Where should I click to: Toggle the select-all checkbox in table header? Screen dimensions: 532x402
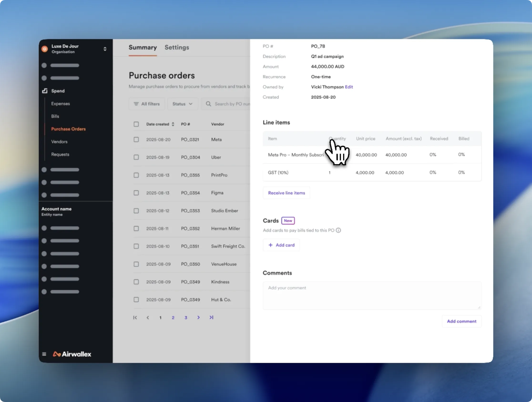pyautogui.click(x=136, y=124)
